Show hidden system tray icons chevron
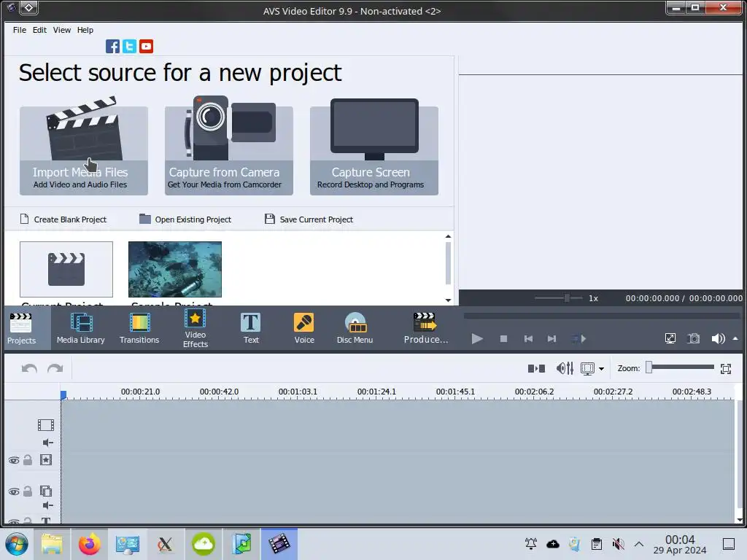The width and height of the screenshot is (747, 560). [x=639, y=544]
